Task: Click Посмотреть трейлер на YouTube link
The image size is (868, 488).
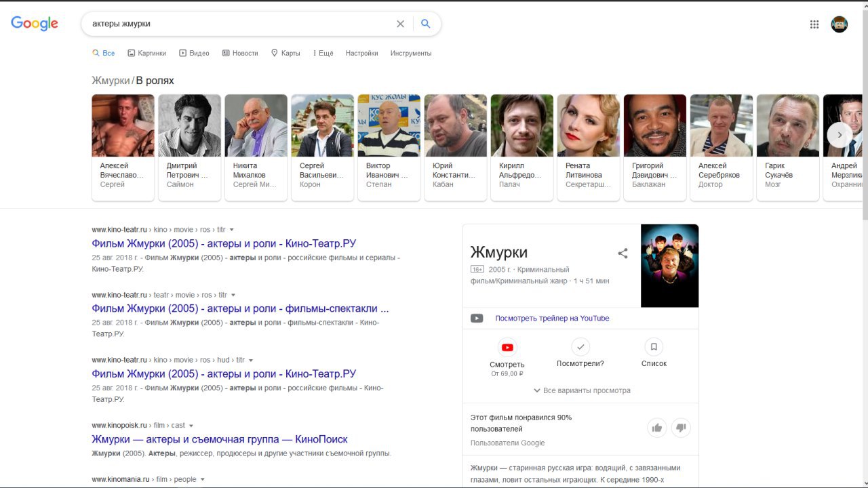Action: point(552,319)
